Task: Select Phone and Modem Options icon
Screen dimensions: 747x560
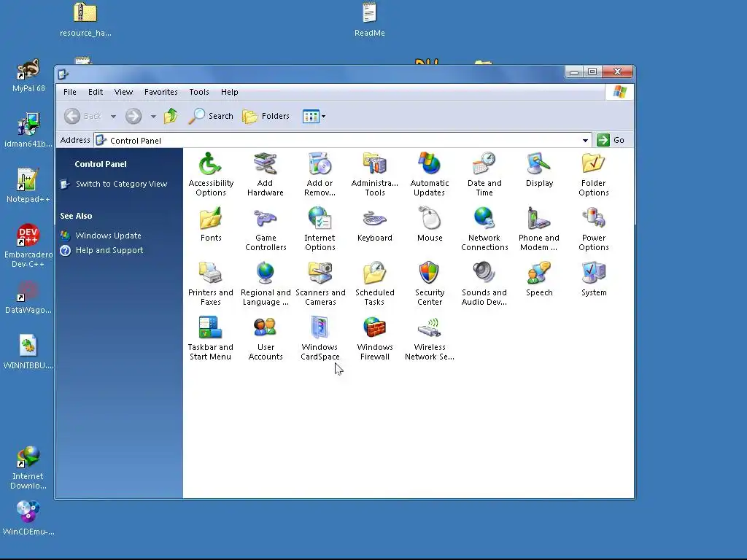Action: point(539,229)
